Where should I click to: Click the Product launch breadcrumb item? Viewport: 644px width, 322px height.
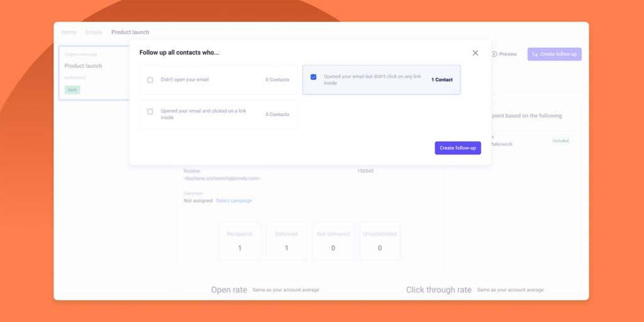click(x=130, y=32)
